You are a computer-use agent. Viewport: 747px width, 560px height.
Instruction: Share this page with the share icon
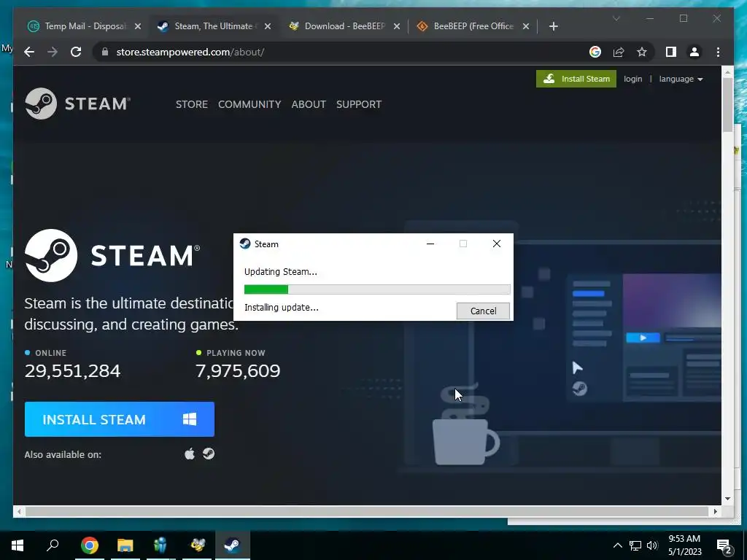[x=619, y=52]
